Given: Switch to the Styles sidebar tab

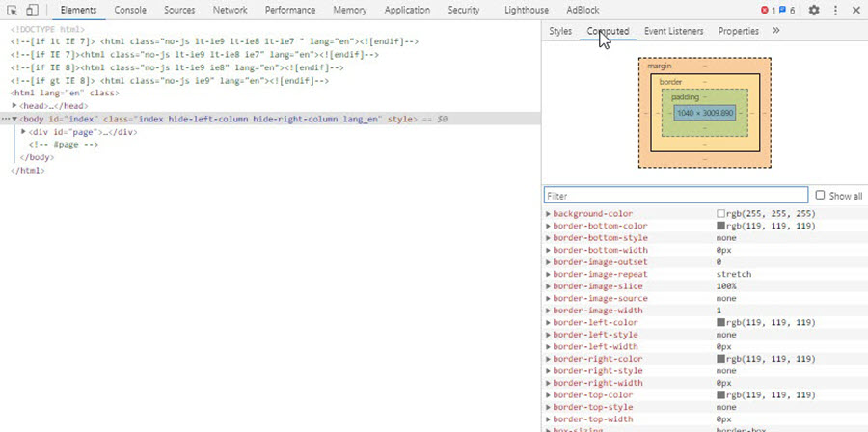Looking at the screenshot, I should pyautogui.click(x=560, y=31).
